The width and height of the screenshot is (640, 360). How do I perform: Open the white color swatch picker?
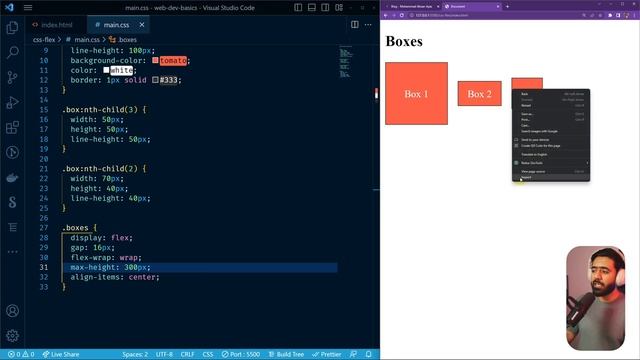pyautogui.click(x=106, y=70)
